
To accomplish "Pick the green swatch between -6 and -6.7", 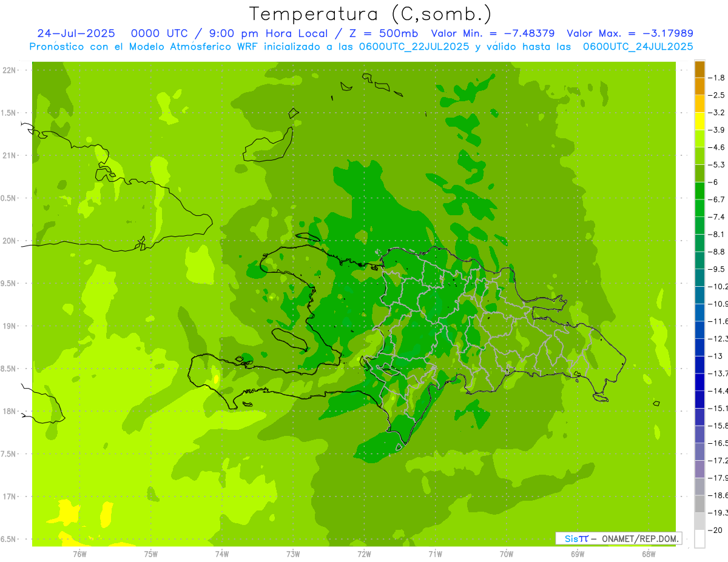I will tap(699, 191).
